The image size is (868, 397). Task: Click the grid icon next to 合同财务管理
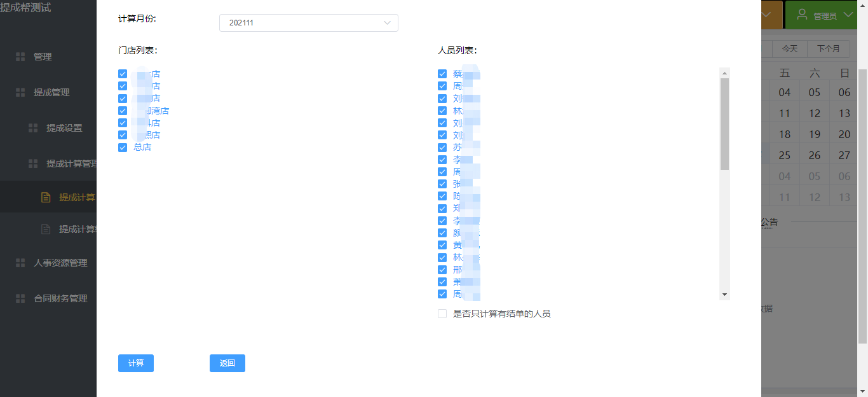[x=20, y=298]
